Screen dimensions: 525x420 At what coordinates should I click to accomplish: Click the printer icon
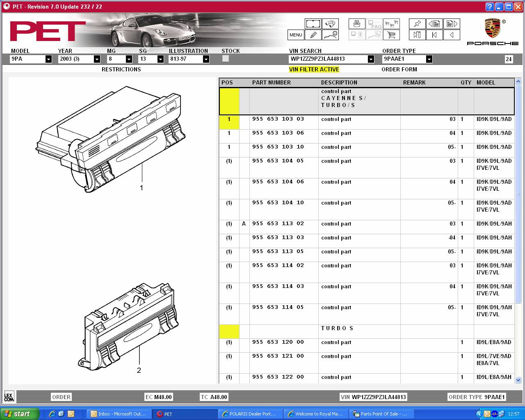point(356,24)
